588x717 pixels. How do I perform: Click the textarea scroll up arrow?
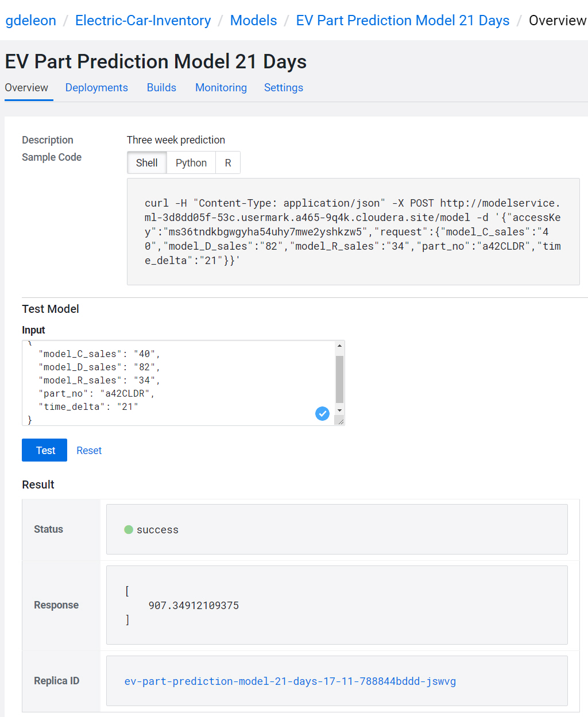click(x=339, y=346)
